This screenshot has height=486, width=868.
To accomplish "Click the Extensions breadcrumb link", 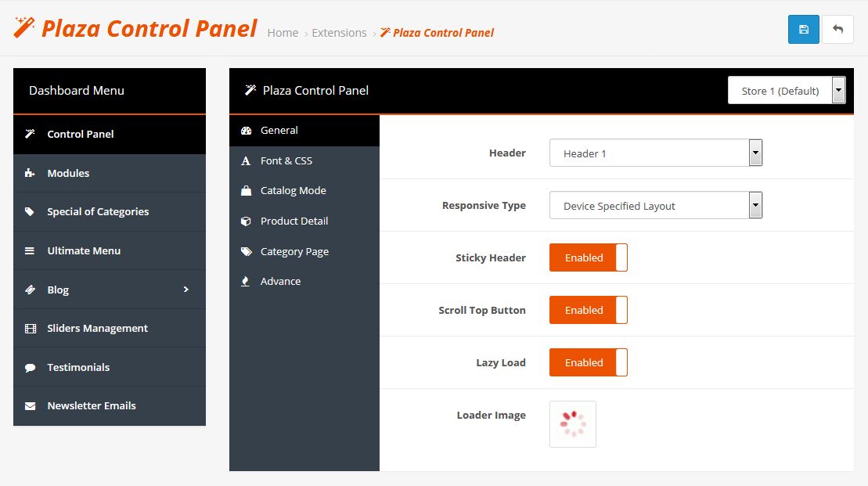I will click(340, 33).
